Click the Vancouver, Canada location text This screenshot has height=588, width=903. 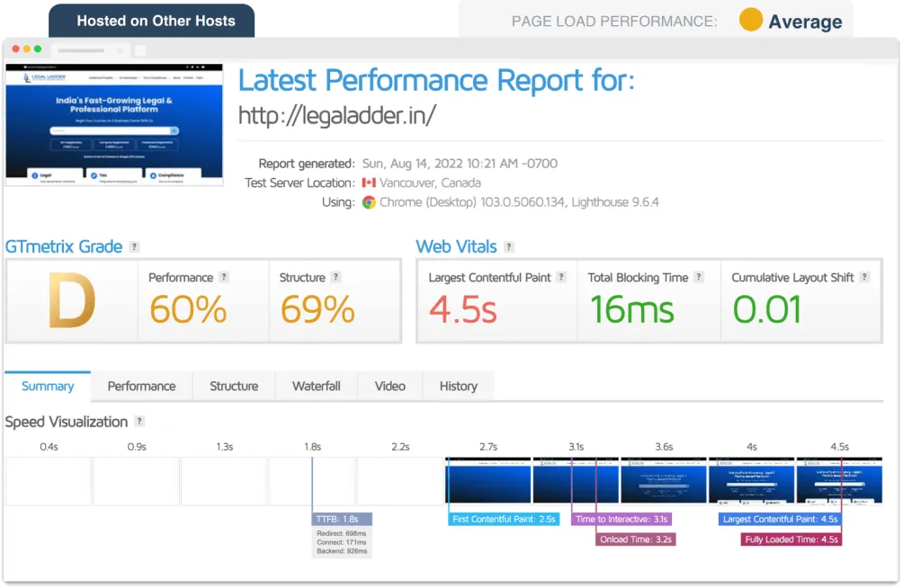430,183
